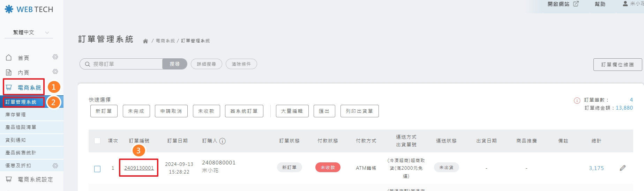Open settings gear next to 優惠及折扣
The height and width of the screenshot is (191, 644).
[55, 166]
